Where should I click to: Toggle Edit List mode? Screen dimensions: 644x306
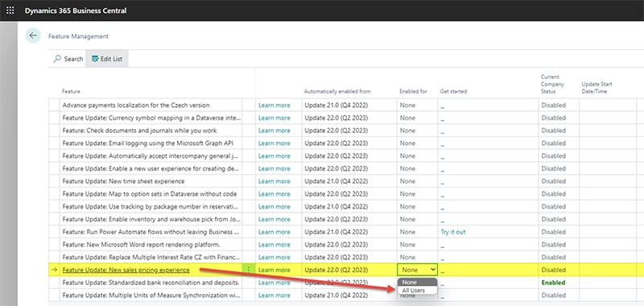(x=107, y=59)
